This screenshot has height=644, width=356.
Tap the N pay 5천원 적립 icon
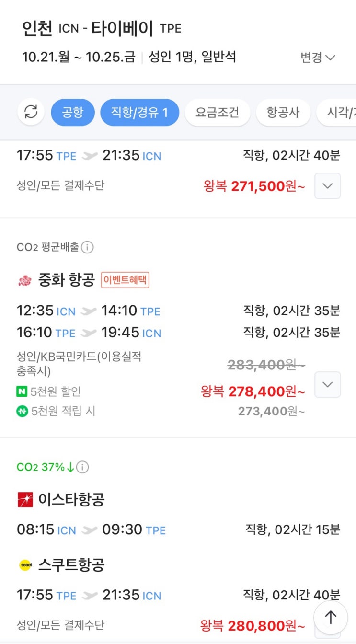(x=22, y=411)
